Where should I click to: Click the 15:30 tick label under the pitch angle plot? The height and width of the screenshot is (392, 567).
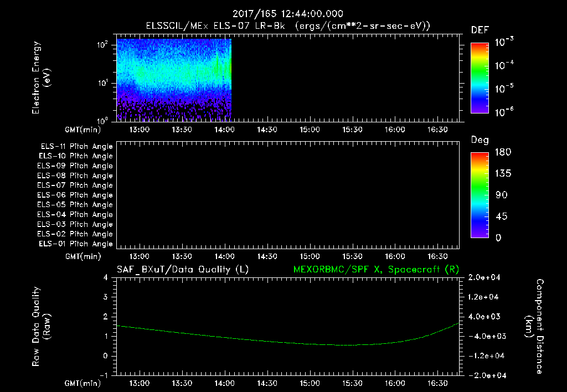[352, 256]
